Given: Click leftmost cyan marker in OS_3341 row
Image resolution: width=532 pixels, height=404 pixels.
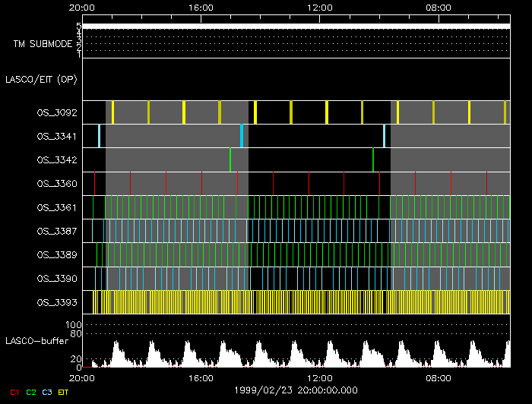Looking at the screenshot, I should (x=99, y=136).
